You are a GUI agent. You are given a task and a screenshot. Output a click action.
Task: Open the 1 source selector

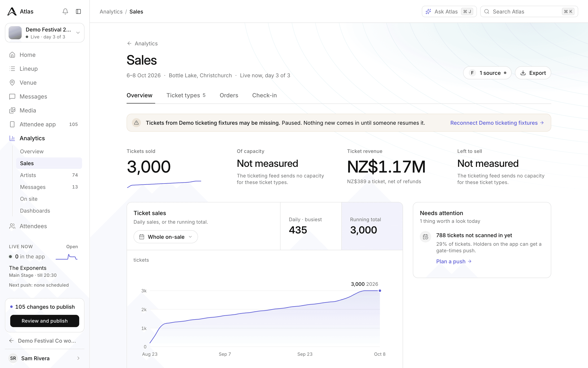(x=487, y=73)
